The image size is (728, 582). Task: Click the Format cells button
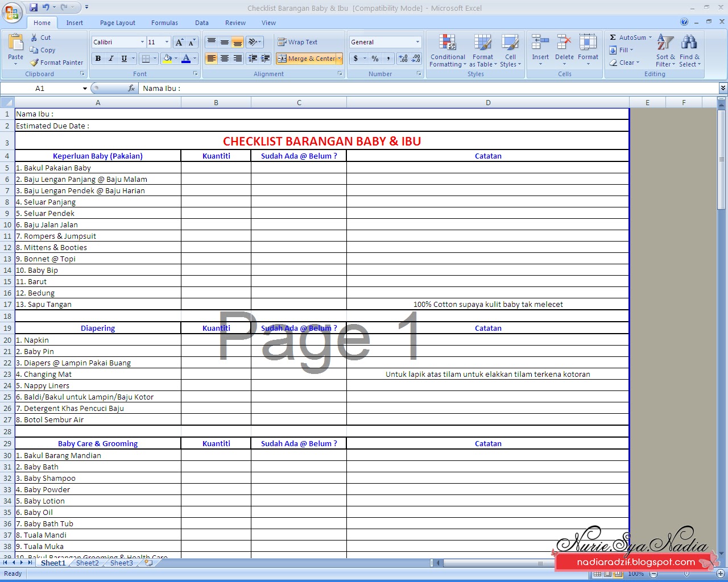(588, 51)
